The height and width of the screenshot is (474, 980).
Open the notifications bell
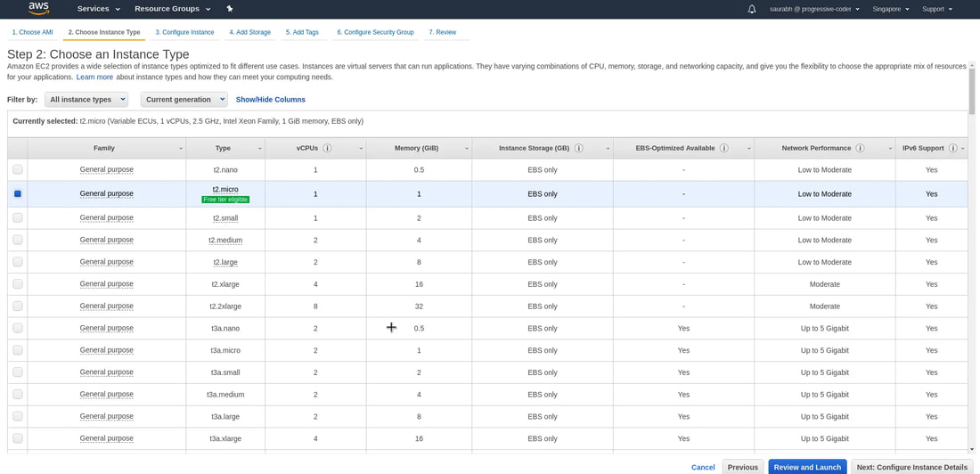(x=751, y=9)
